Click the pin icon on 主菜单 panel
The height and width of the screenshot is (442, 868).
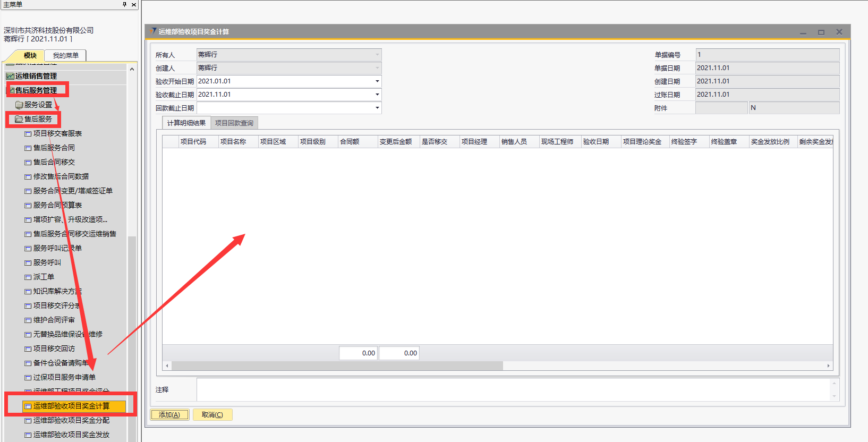tap(124, 4)
